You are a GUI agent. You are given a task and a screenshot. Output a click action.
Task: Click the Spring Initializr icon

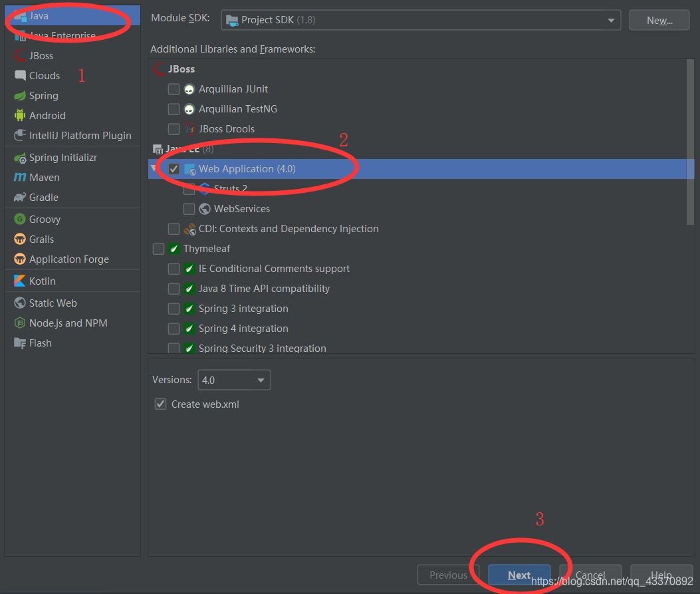pyautogui.click(x=20, y=158)
